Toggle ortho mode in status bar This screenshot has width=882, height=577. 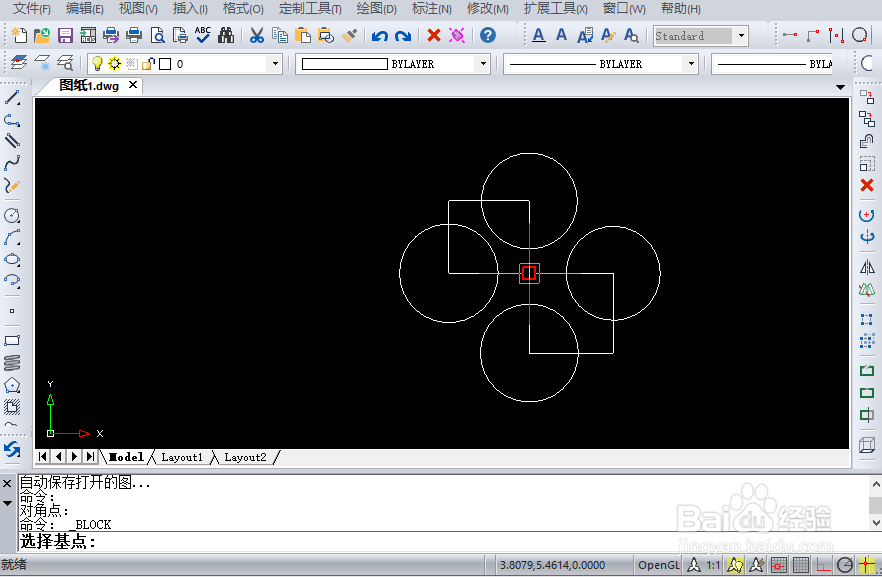pyautogui.click(x=823, y=565)
